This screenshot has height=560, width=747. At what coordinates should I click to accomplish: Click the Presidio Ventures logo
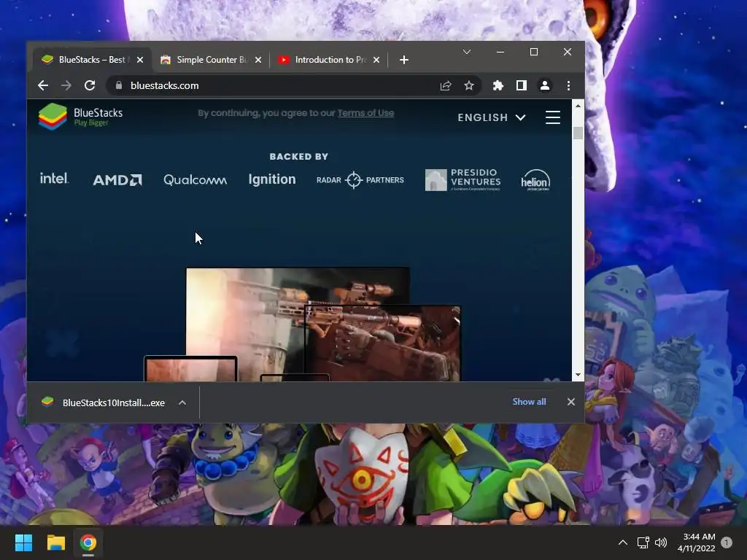point(463,180)
